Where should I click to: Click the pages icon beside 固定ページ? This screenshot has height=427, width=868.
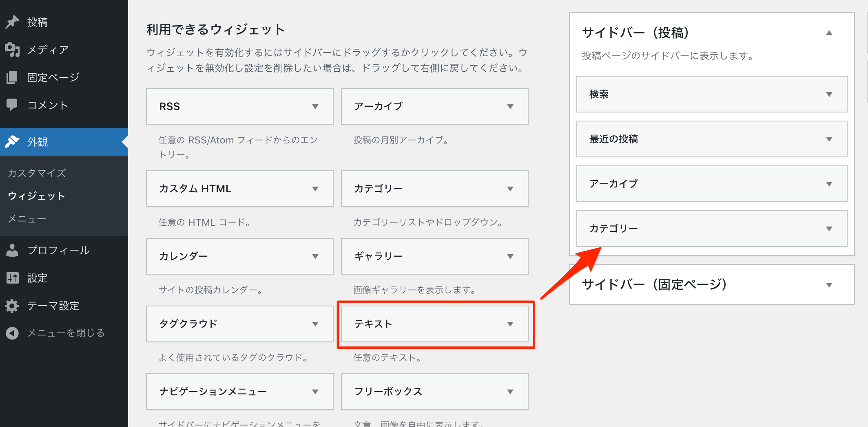[12, 77]
